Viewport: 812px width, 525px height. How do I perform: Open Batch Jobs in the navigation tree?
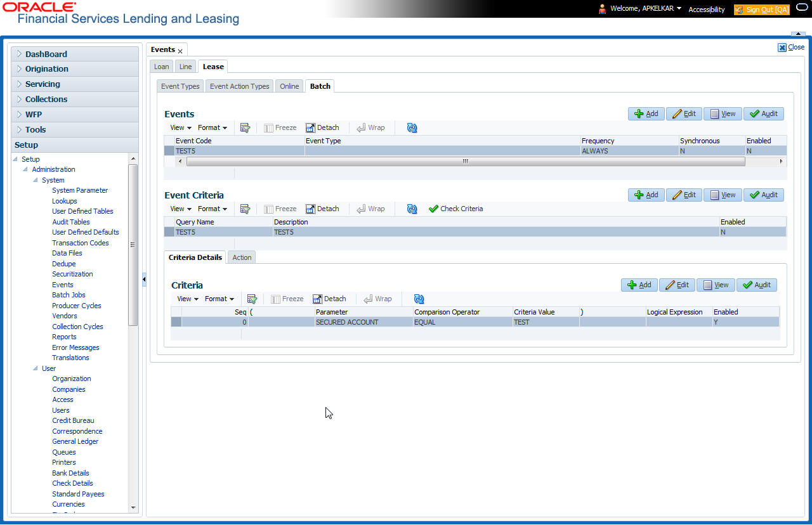69,295
